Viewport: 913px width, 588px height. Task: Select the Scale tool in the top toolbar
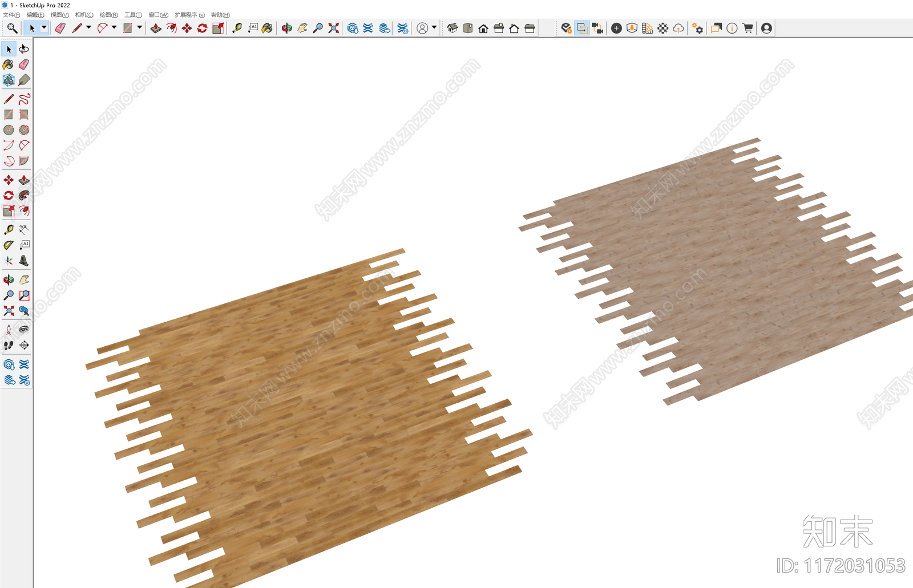[x=217, y=28]
